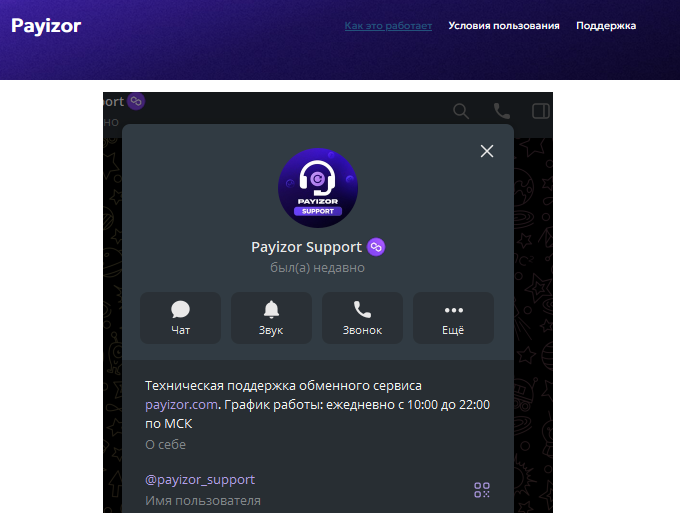The image size is (680, 513).
Task: Click the purple badge next to Payizor Support name
Action: point(376,247)
